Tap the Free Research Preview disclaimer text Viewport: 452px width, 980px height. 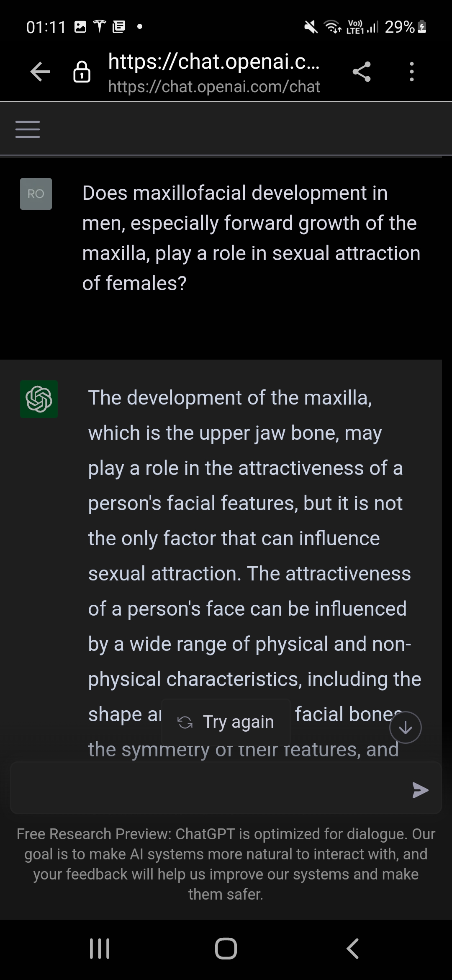[x=226, y=864]
